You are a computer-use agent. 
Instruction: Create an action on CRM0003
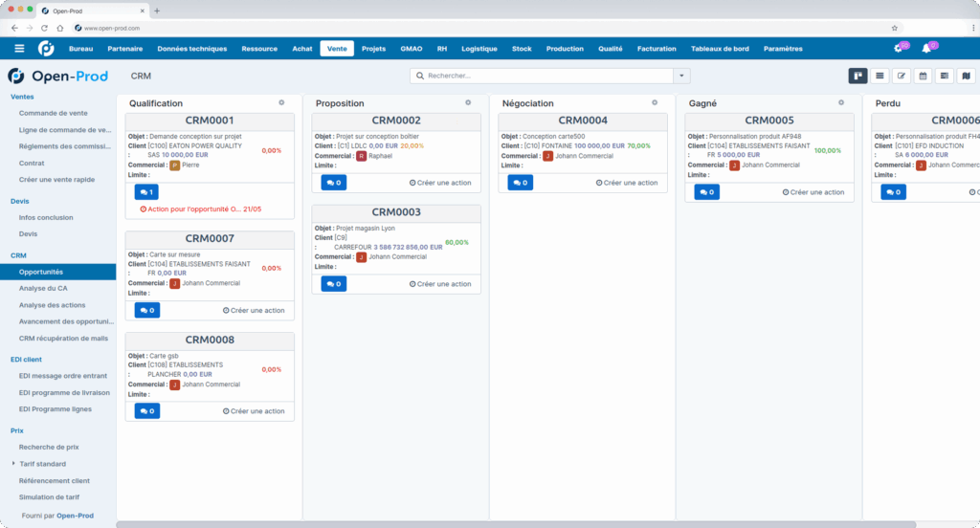click(x=440, y=284)
